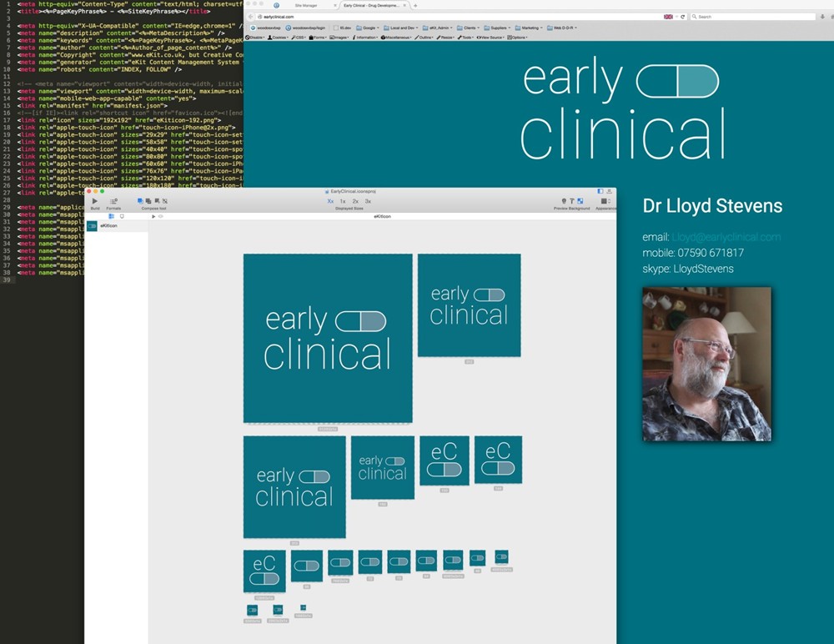This screenshot has width=834, height=644.
Task: Open the woodosevbxp bookmark
Action: point(265,28)
